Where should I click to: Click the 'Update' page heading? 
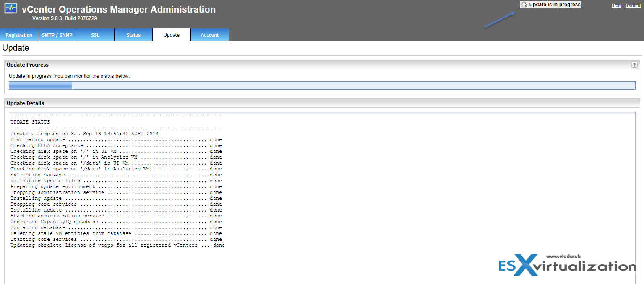coord(16,48)
